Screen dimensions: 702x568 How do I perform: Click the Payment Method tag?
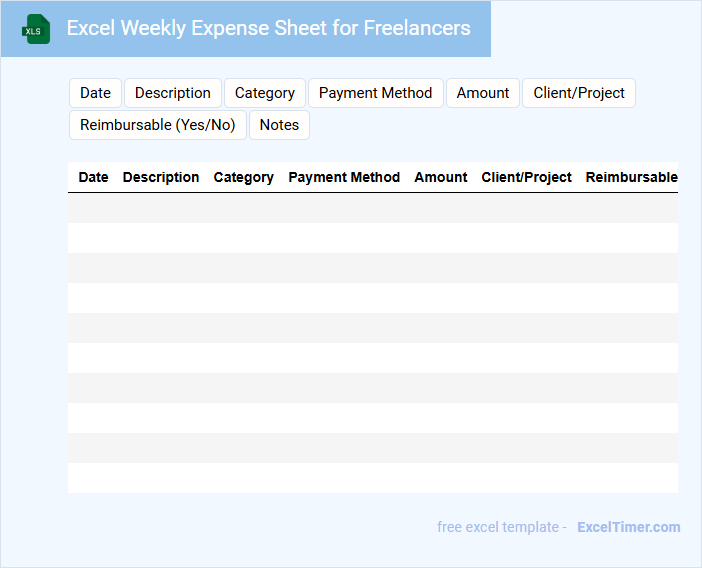[376, 93]
